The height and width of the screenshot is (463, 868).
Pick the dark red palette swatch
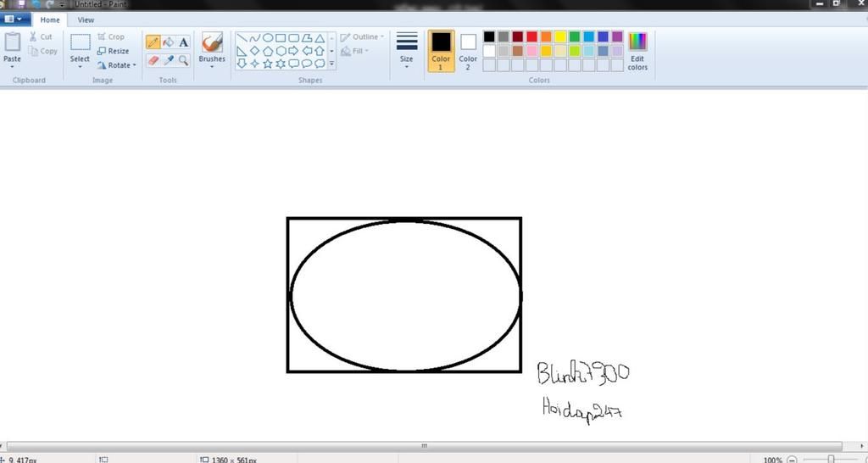pyautogui.click(x=518, y=36)
